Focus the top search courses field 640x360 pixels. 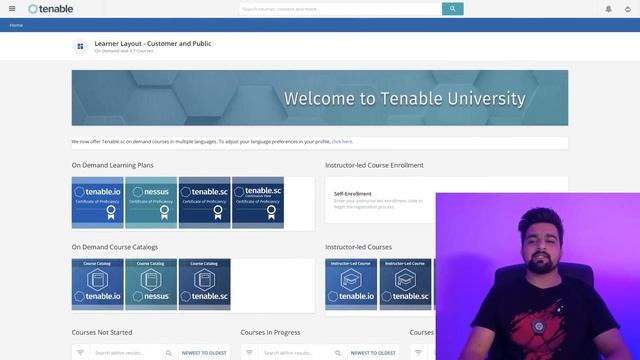341,9
